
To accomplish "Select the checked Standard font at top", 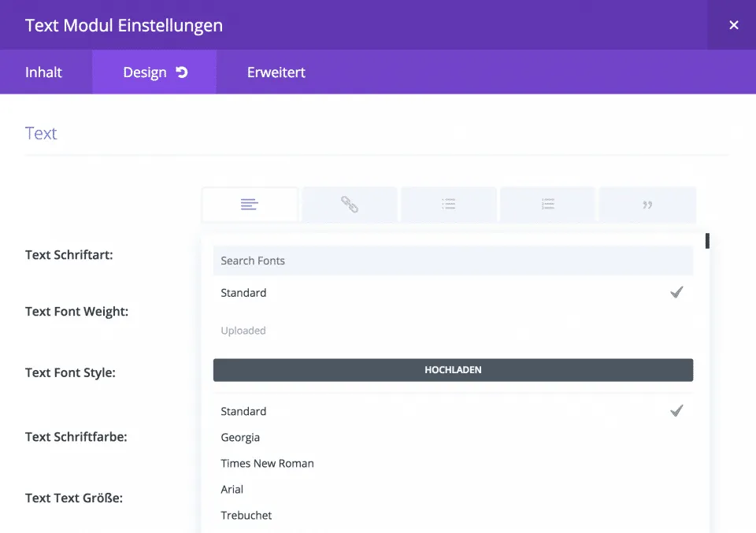I will pyautogui.click(x=244, y=293).
